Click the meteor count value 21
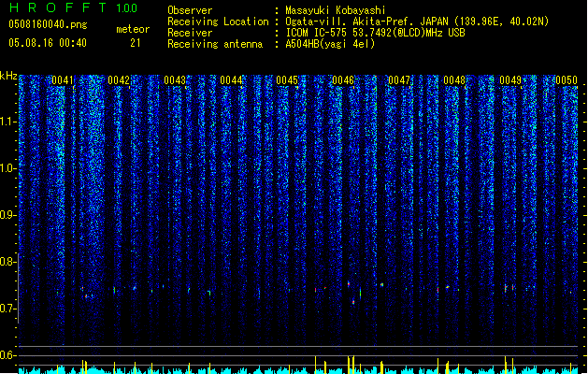This screenshot has width=588, height=374. point(136,43)
